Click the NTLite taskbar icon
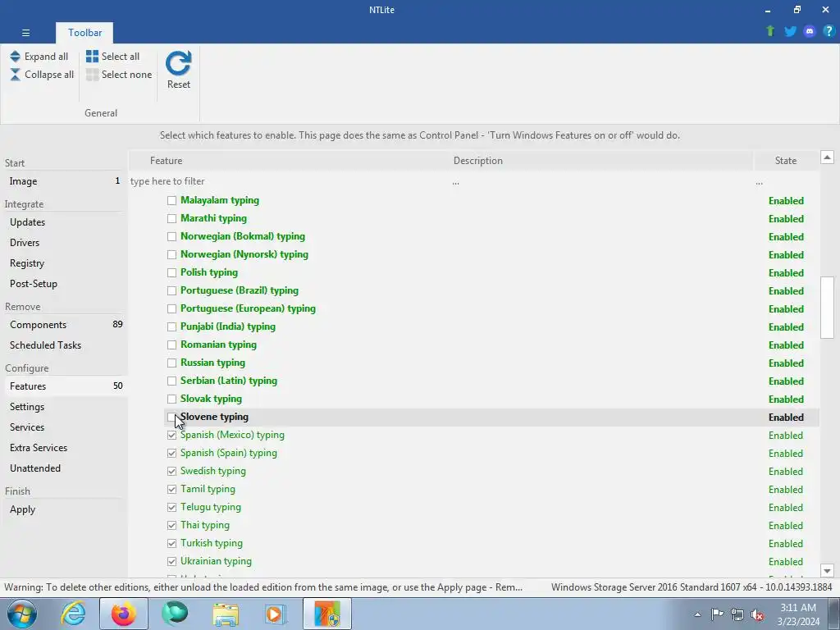This screenshot has width=840, height=630. [x=327, y=614]
